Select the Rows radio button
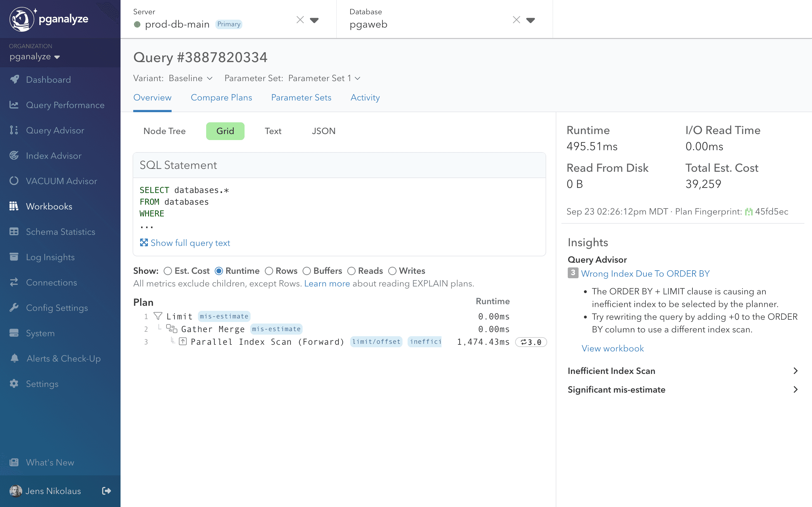This screenshot has height=507, width=812. (x=269, y=271)
